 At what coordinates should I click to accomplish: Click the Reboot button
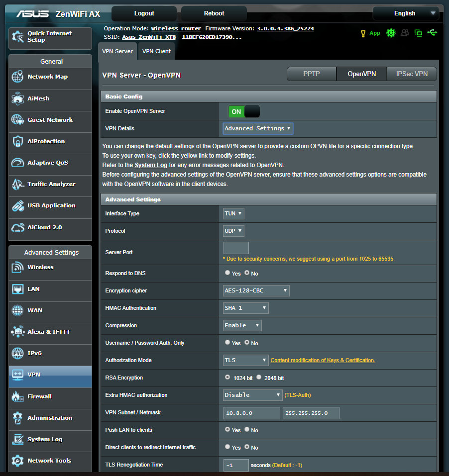214,13
